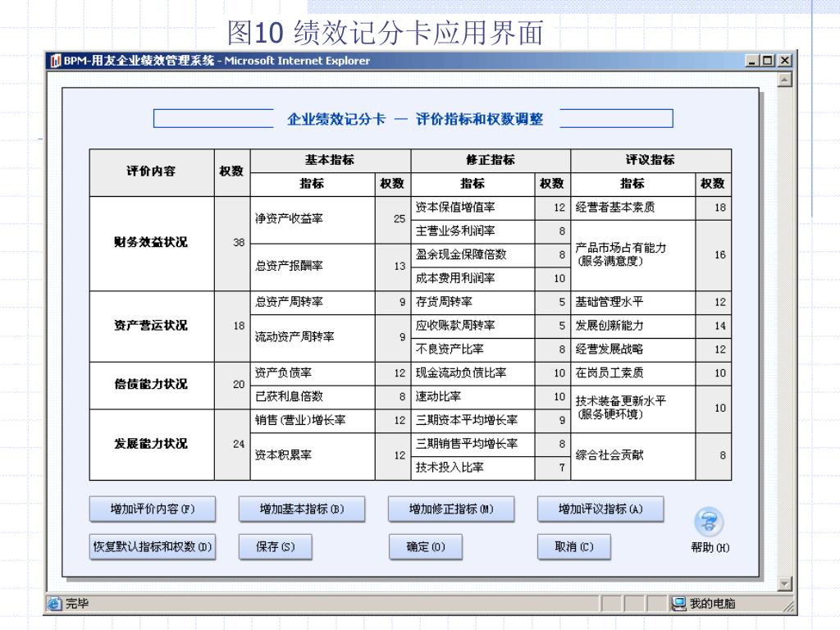Image resolution: width=840 pixels, height=630 pixels.
Task: Select 资本保值增值率 indicator
Action: tap(472, 208)
